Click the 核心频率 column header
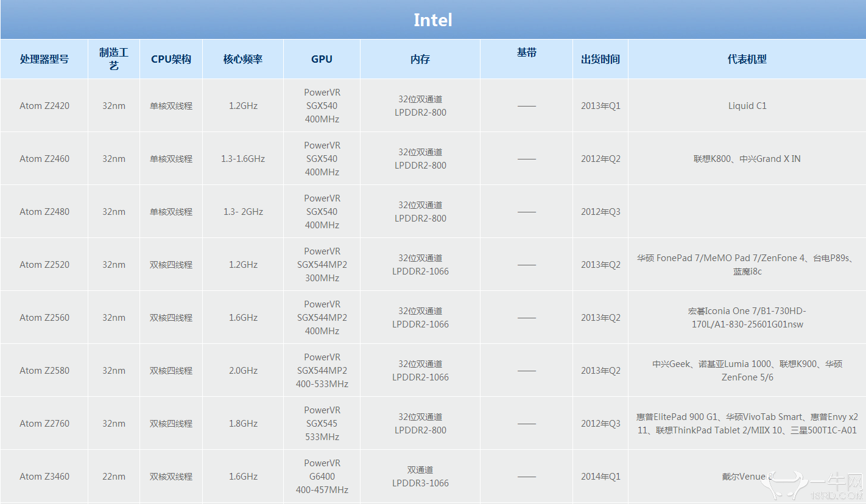 click(x=243, y=59)
